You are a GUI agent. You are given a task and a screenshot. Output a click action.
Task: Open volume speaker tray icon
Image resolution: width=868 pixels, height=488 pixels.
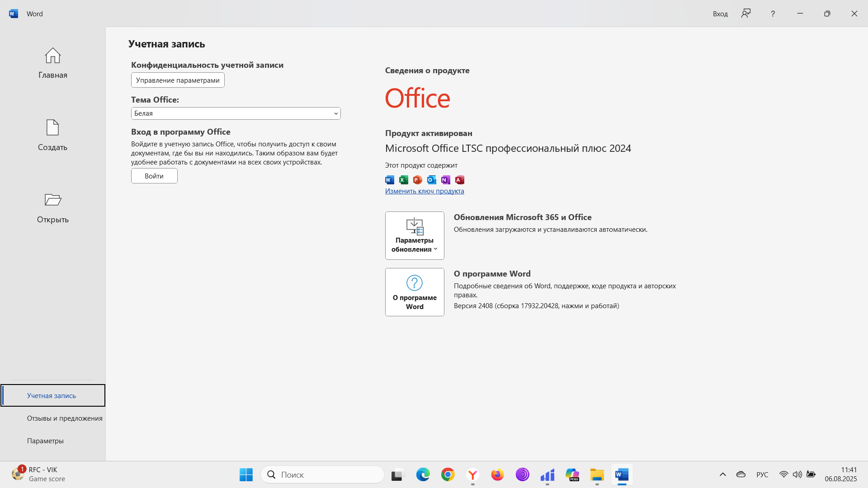coord(797,474)
